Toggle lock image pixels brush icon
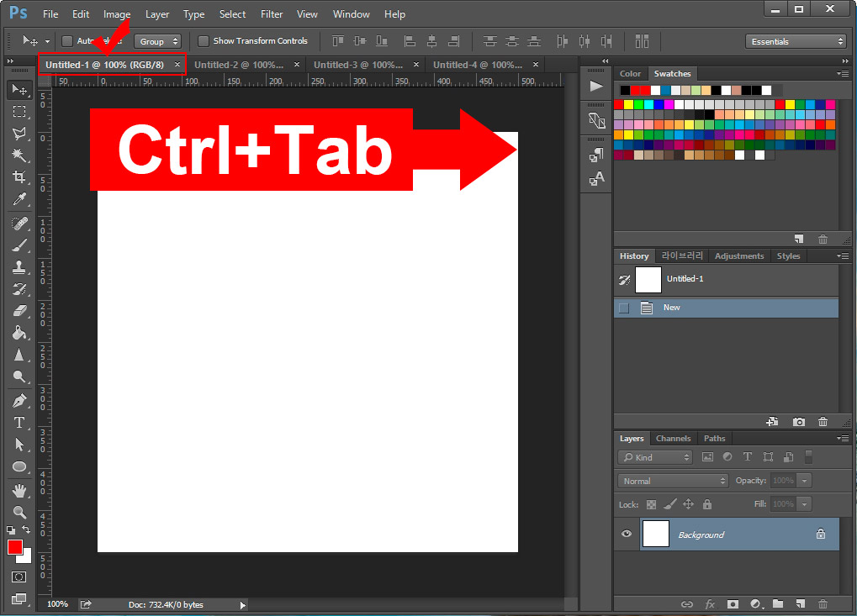857x616 pixels. (x=670, y=504)
